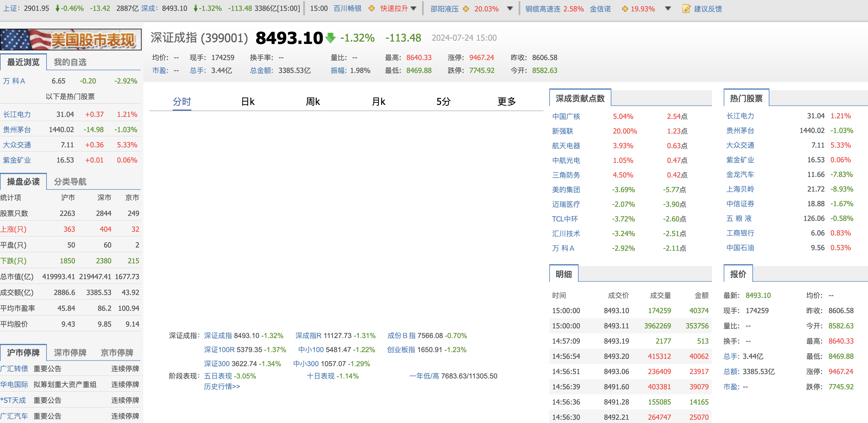868x423 pixels.
Task: Open 美的集团 in contribution list
Action: [566, 190]
